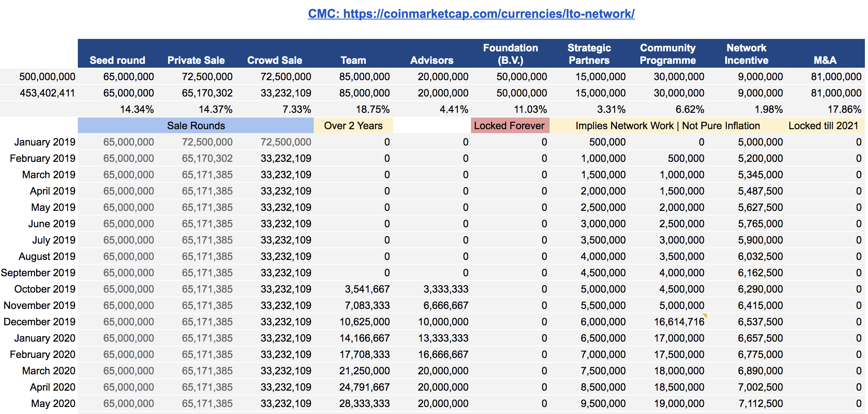Select the Locked Forever cell
868x414 pixels.
[x=510, y=126]
